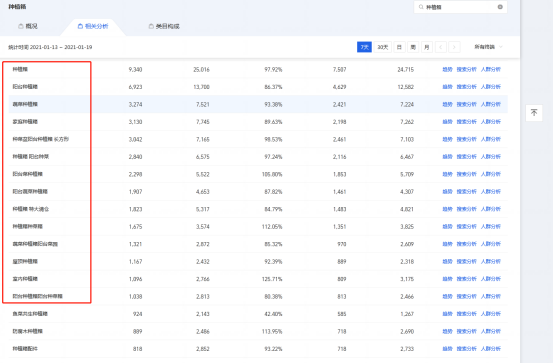Open 搜索分析 for the 2,298 row
Screen dimensions: 554x364
[x=466, y=174]
